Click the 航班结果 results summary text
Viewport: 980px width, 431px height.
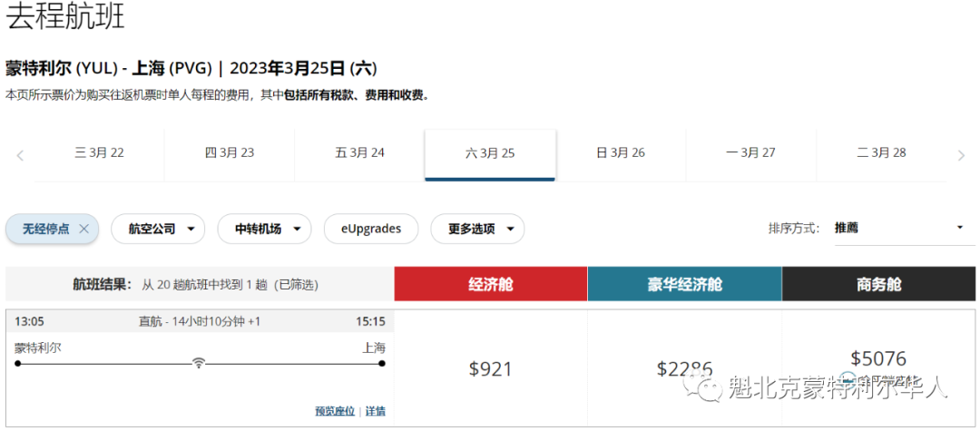(x=196, y=285)
